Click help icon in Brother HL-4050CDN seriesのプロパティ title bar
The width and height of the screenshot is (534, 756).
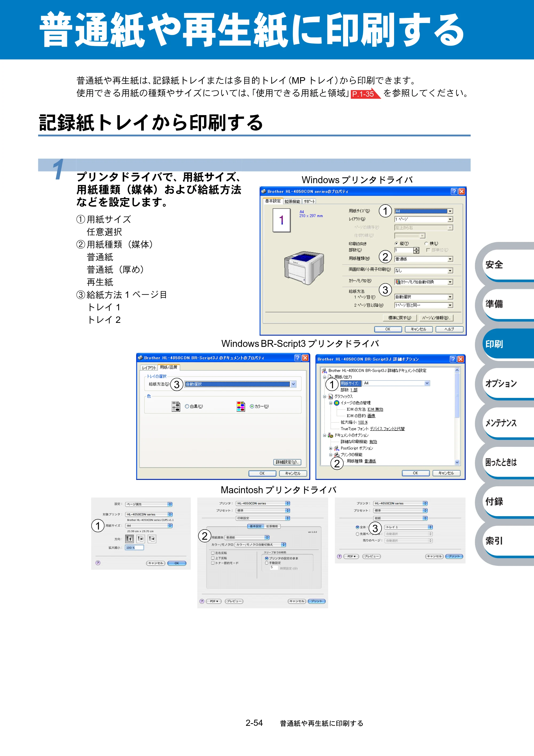(x=454, y=191)
